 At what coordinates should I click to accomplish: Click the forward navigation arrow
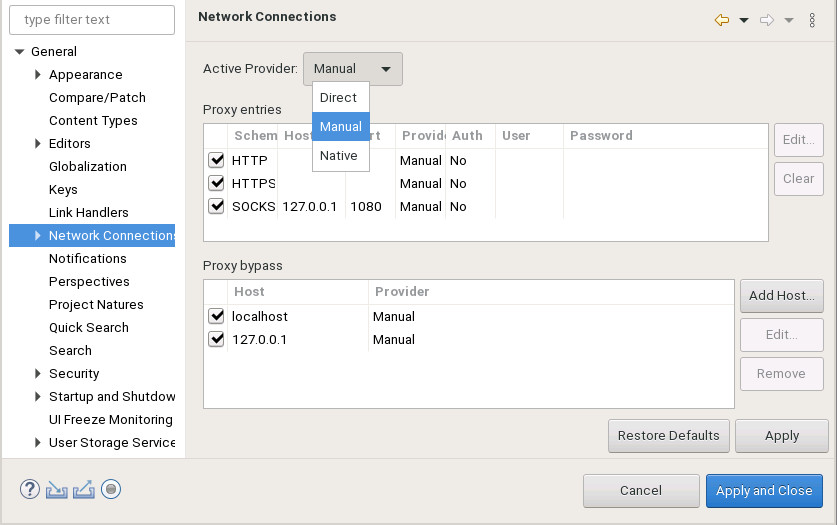(x=767, y=20)
